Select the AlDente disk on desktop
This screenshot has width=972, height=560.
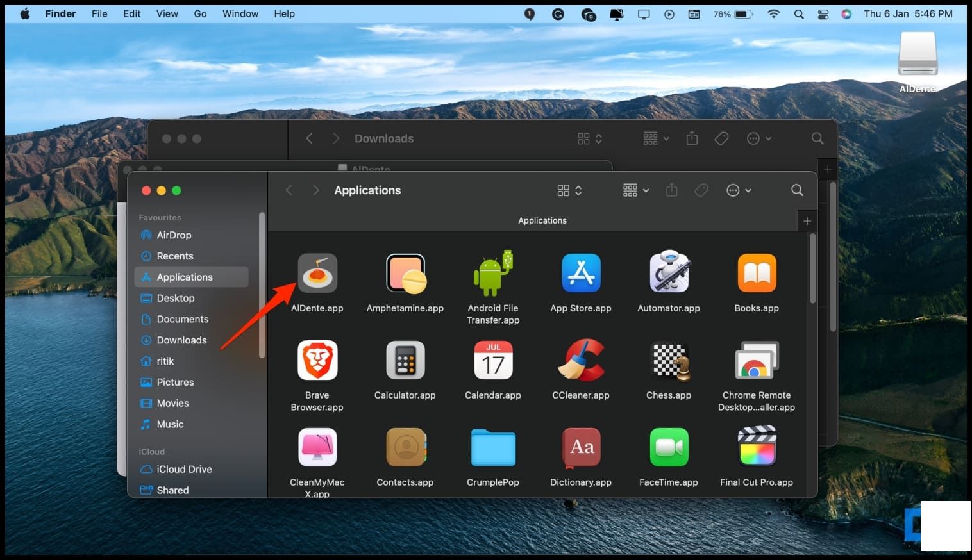[918, 55]
